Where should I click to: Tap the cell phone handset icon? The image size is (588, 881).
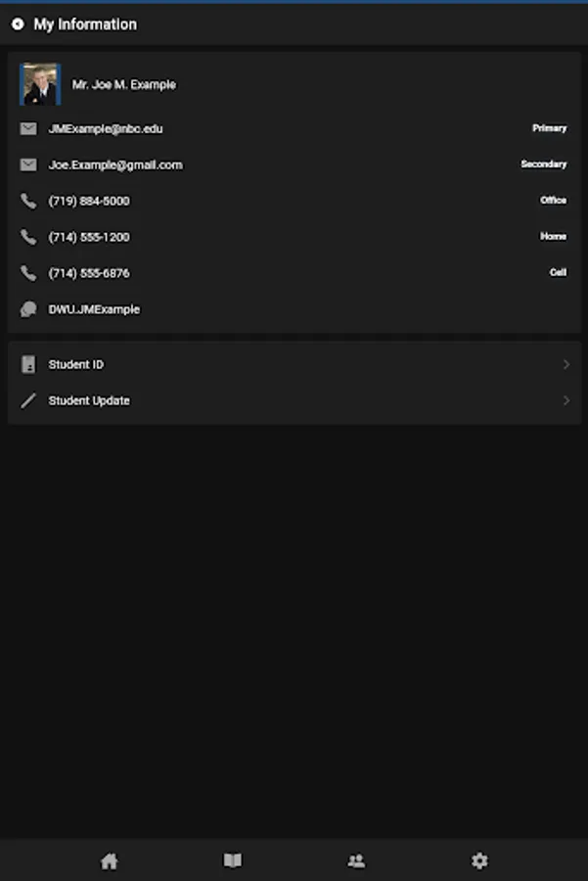point(28,273)
